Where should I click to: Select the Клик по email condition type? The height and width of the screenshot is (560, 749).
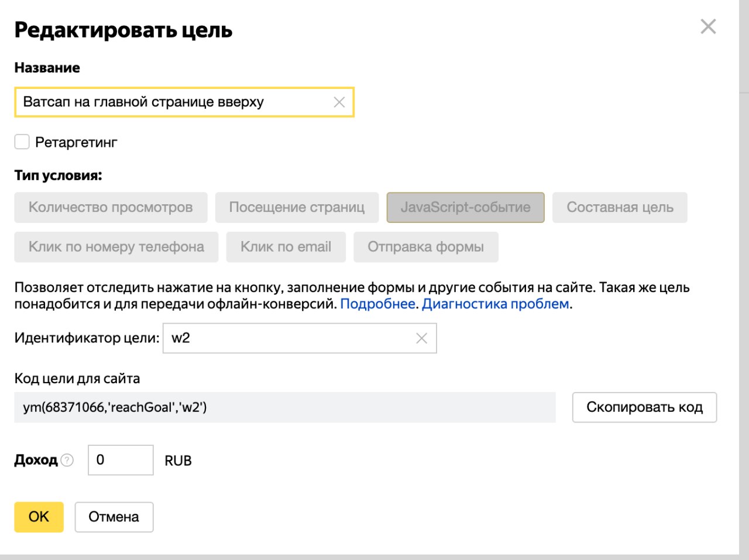286,247
